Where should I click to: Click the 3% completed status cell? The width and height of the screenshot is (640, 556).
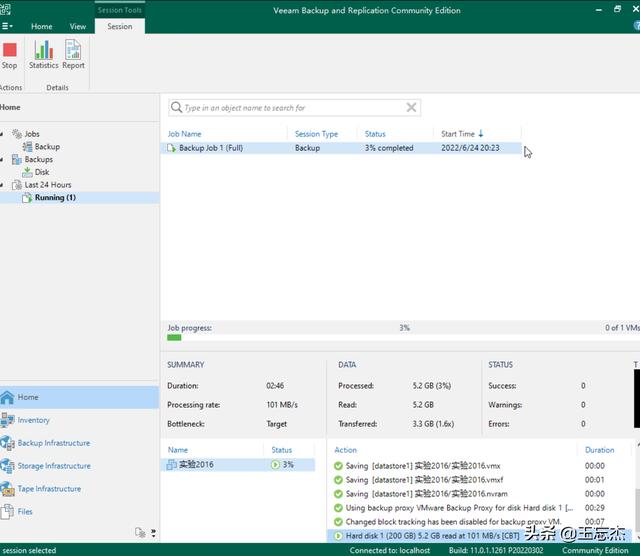389,148
